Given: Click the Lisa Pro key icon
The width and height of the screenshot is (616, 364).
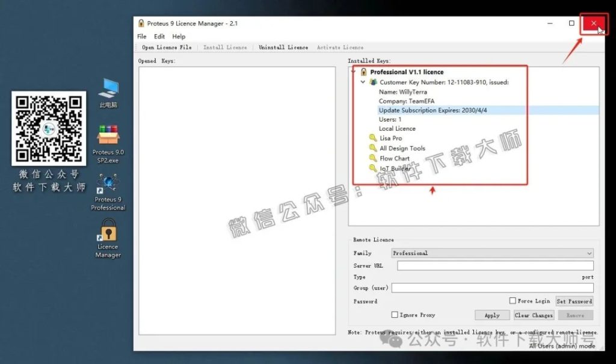Looking at the screenshot, I should tap(373, 138).
